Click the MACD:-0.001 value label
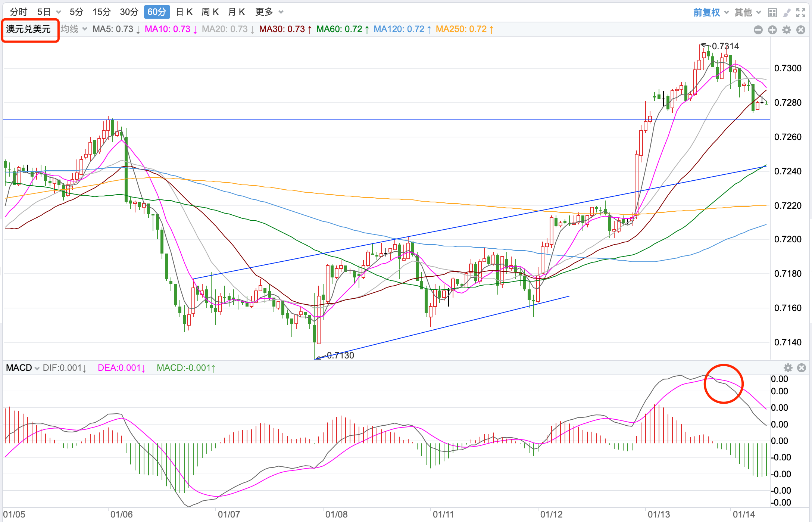This screenshot has height=522, width=812. pyautogui.click(x=186, y=368)
